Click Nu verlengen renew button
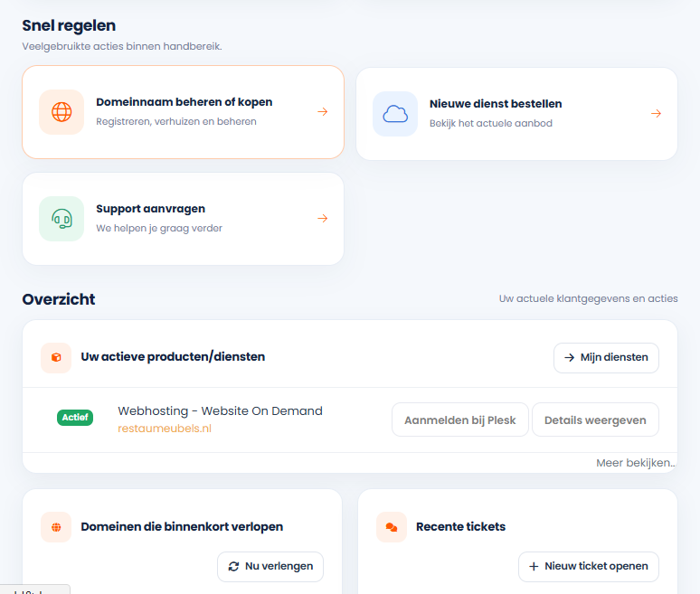 pyautogui.click(x=270, y=566)
